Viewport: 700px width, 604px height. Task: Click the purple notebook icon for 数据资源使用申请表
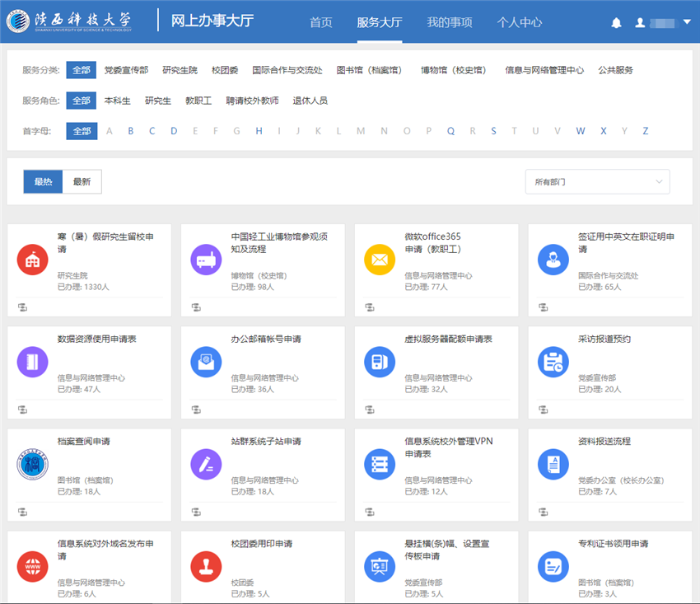32,362
